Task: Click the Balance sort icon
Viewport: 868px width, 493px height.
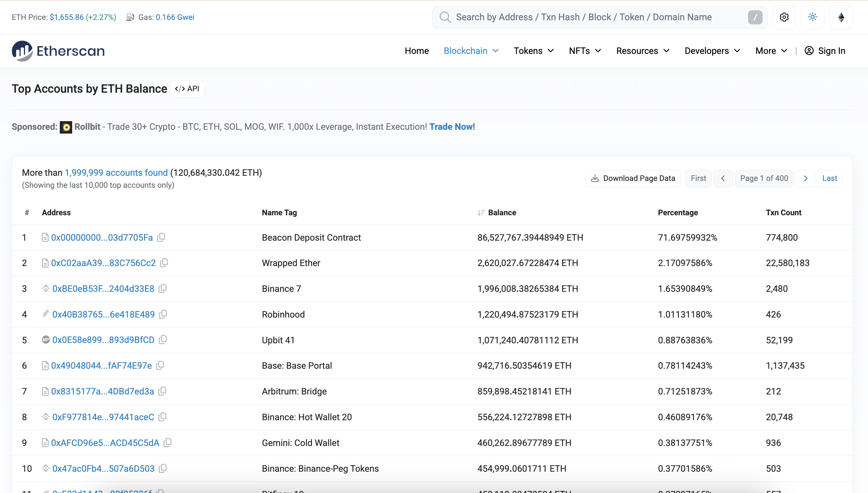Action: [x=481, y=213]
